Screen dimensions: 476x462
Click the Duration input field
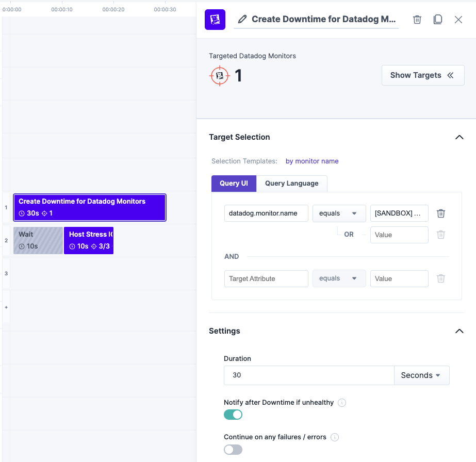309,375
